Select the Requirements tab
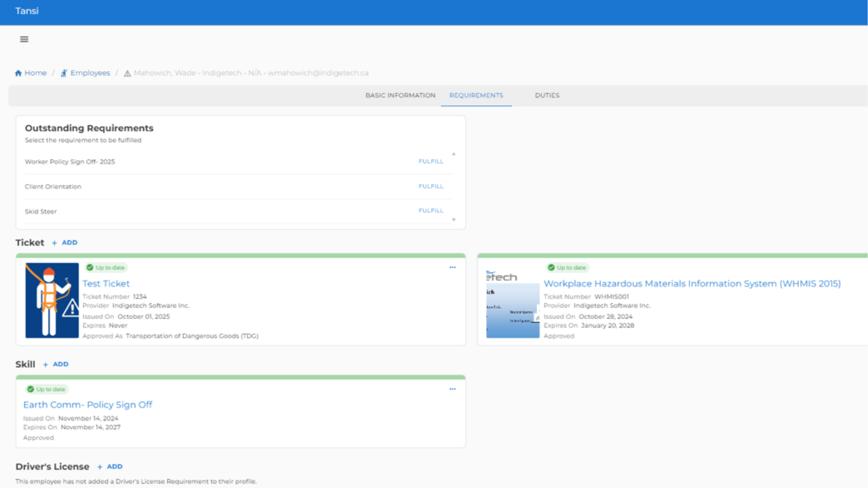Image resolution: width=868 pixels, height=488 pixels. tap(476, 95)
